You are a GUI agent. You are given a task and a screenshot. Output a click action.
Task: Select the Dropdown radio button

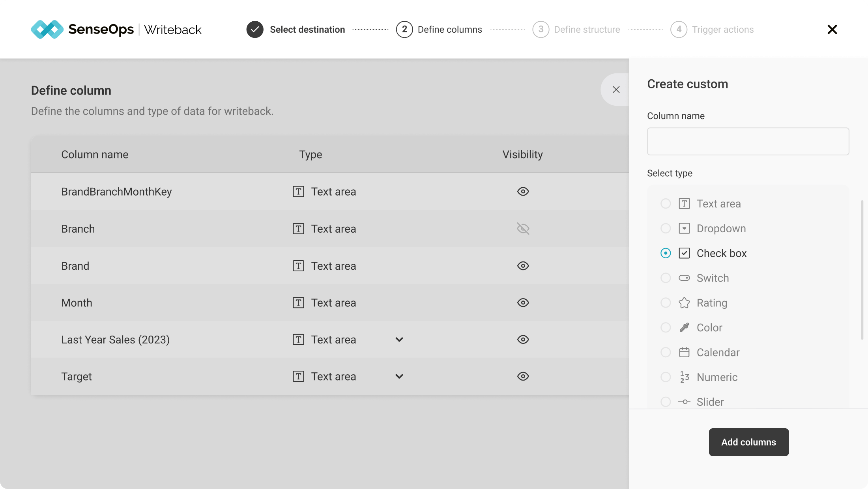pos(666,228)
